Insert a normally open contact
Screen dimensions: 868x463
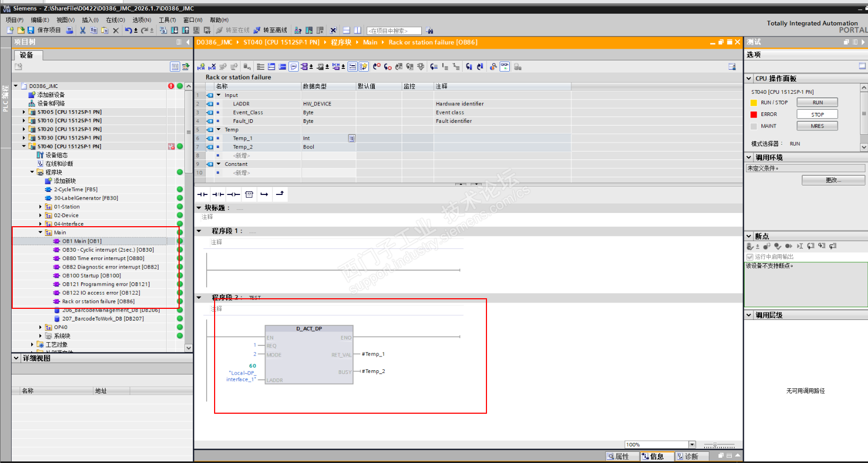pyautogui.click(x=202, y=194)
